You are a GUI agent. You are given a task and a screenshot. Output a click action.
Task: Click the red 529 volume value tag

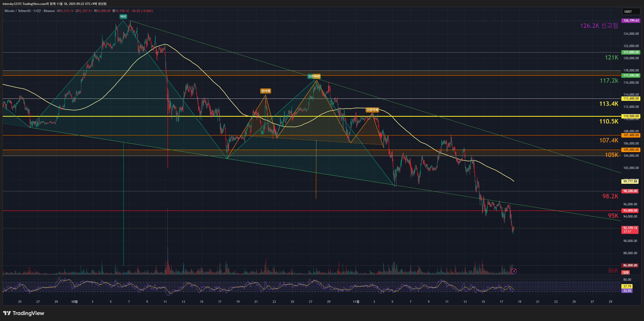pos(626,273)
